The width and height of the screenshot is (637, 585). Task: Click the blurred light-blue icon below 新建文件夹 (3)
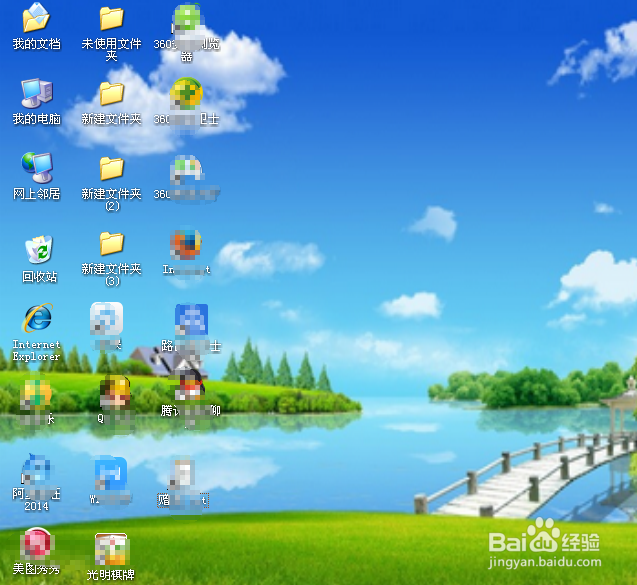tap(106, 326)
